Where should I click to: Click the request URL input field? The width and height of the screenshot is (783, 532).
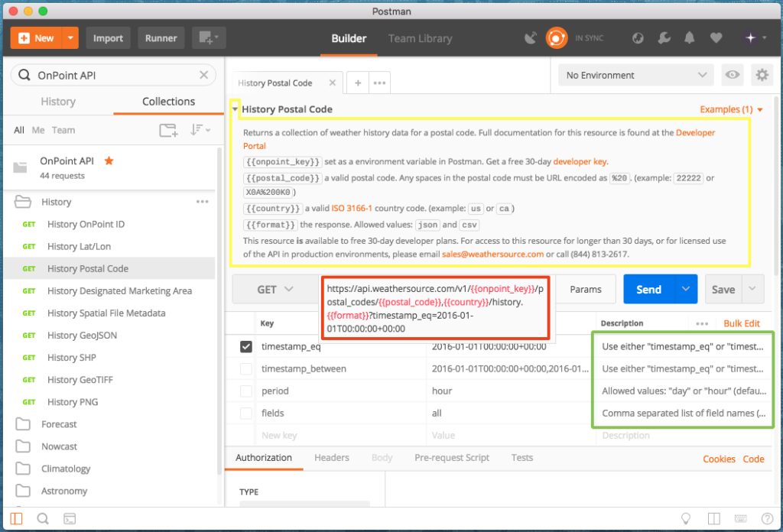click(x=435, y=308)
